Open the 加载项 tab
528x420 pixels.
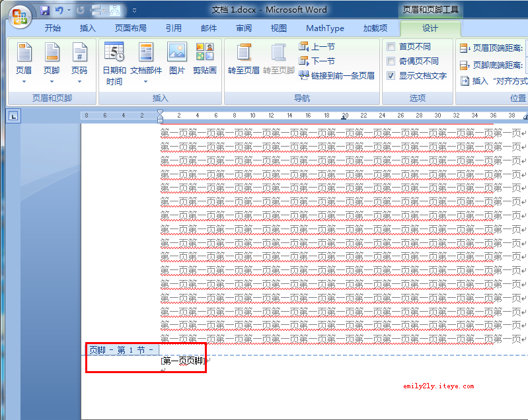[x=375, y=28]
